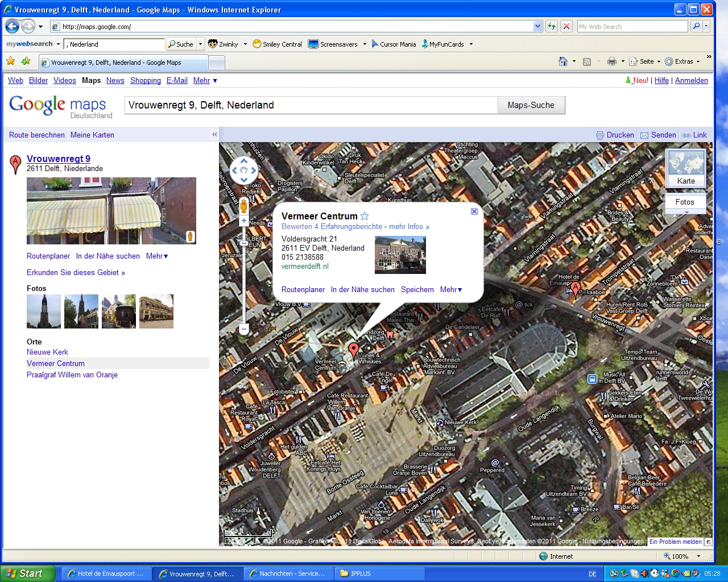The image size is (728, 582).
Task: Close the Vermeer Centrum info bubble
Action: 474,211
